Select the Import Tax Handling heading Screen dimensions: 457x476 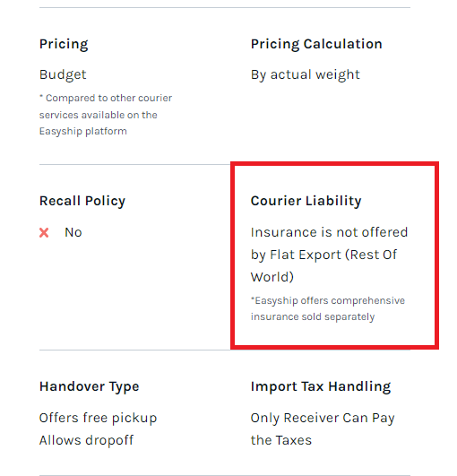pos(321,386)
